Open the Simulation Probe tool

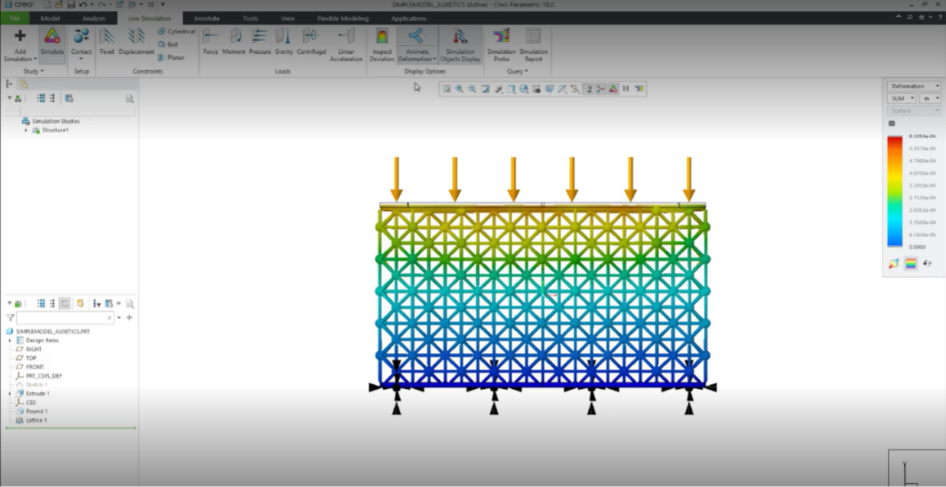(x=501, y=42)
